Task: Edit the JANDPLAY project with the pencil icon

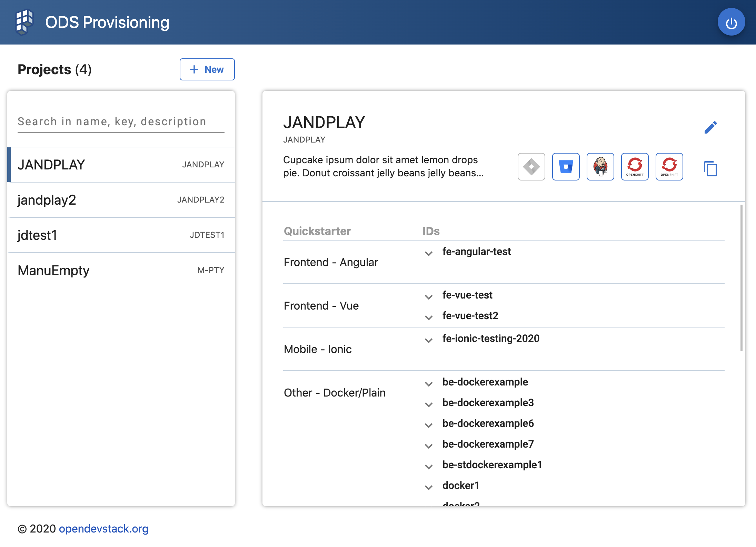Action: coord(710,127)
